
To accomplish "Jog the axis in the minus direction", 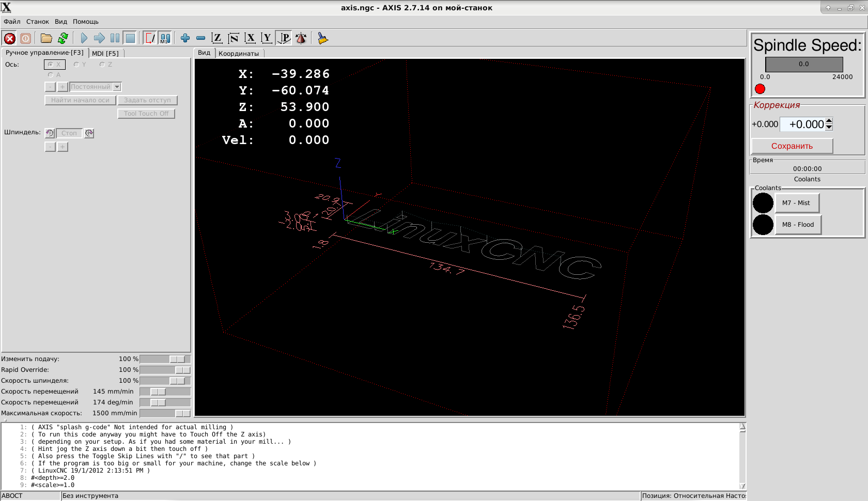I will pos(50,87).
